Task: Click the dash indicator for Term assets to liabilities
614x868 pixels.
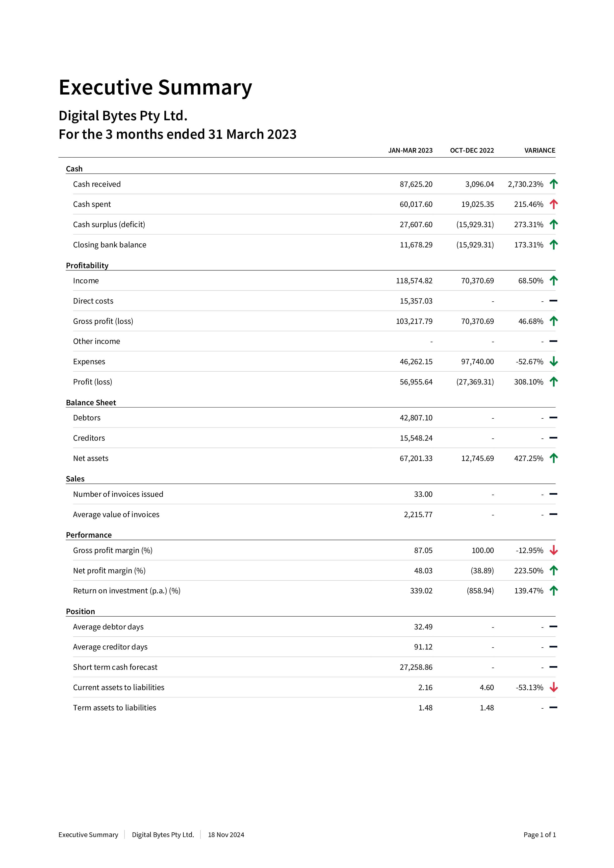Action: (x=553, y=707)
